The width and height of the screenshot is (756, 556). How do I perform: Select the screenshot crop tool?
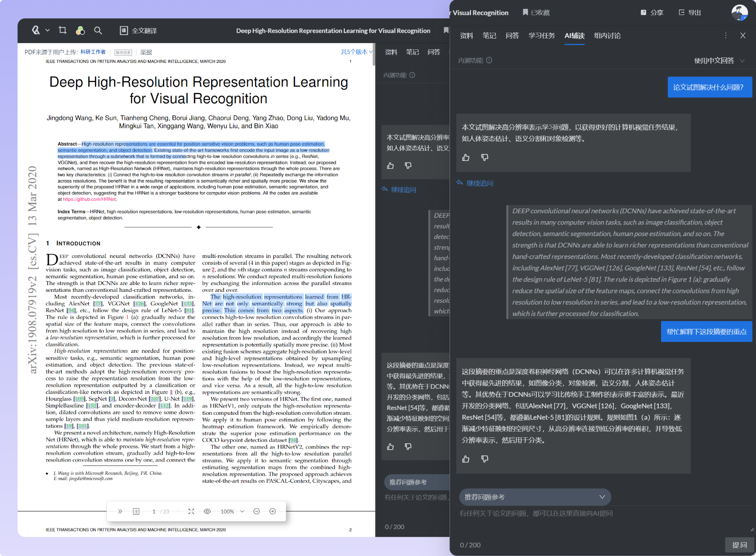63,30
